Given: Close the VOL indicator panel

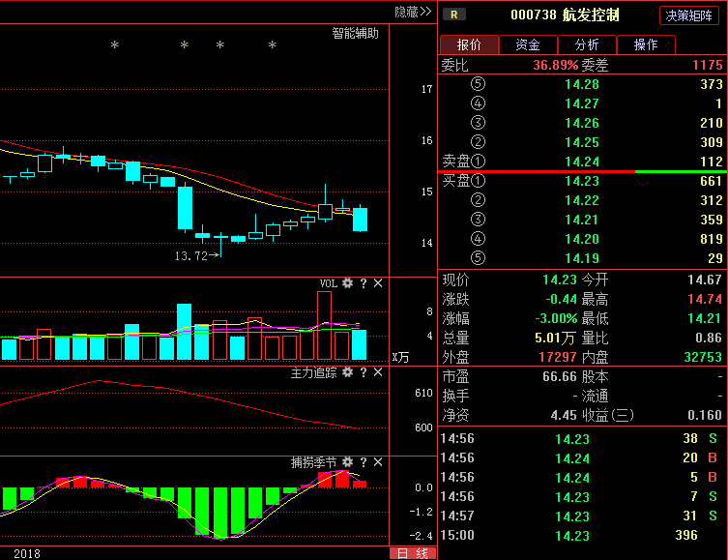Looking at the screenshot, I should [378, 283].
